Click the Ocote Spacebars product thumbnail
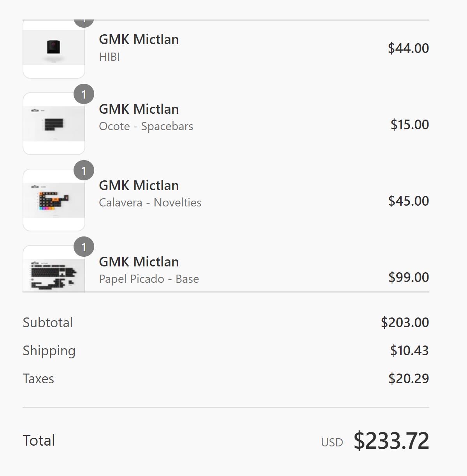The width and height of the screenshot is (467, 476). [x=54, y=124]
